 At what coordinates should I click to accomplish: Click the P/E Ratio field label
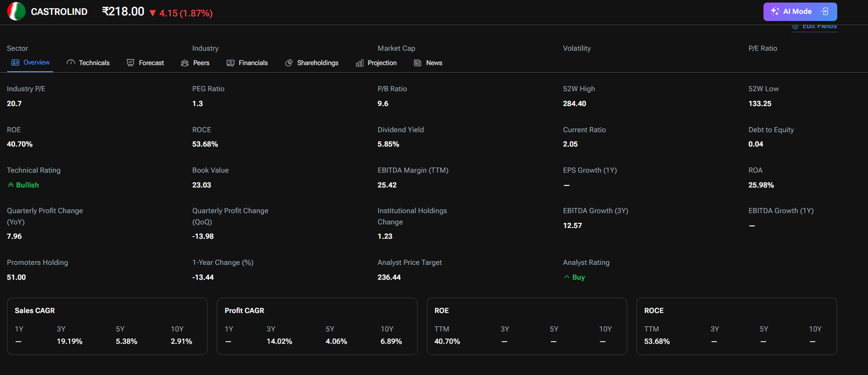[x=763, y=48]
